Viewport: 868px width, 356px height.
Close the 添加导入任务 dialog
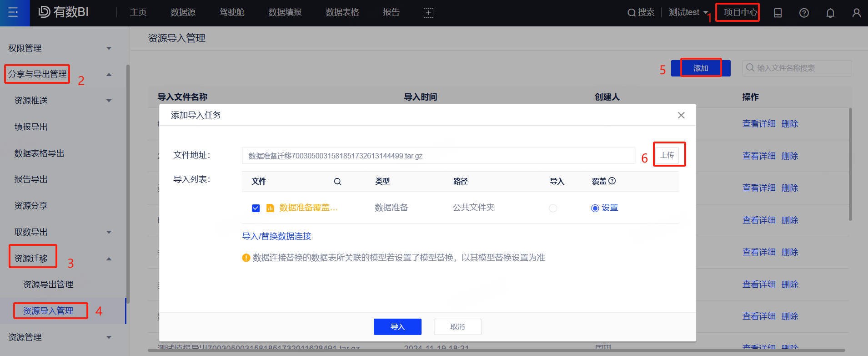click(x=681, y=115)
